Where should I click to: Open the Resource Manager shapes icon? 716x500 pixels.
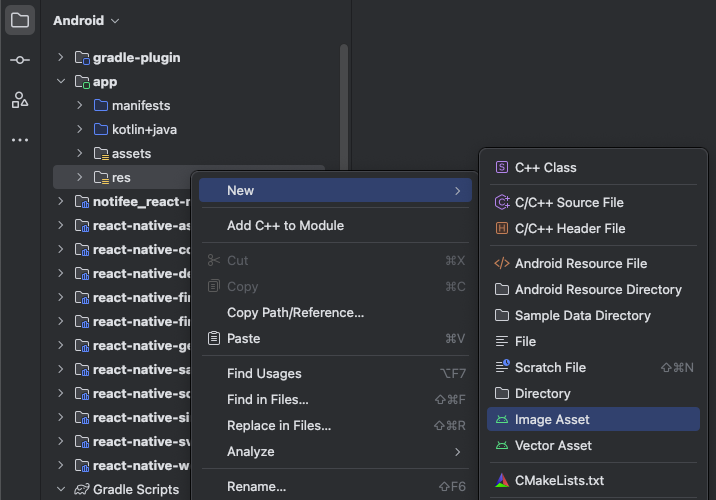[20, 99]
